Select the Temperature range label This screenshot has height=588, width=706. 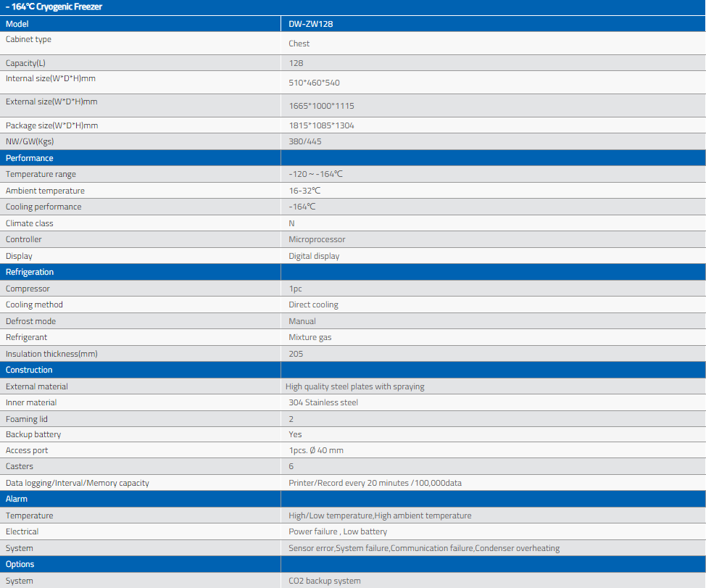pos(41,174)
